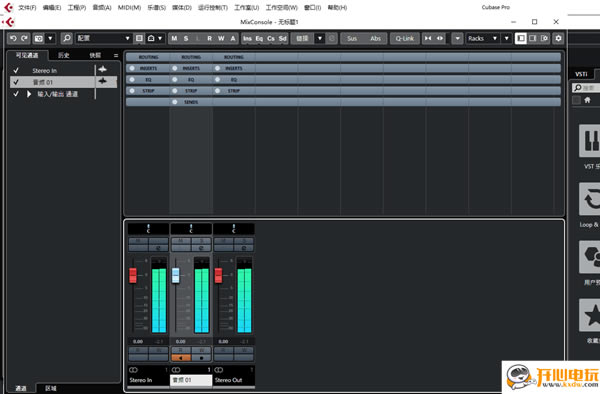Click the stereo link icon of Stereo In
The width and height of the screenshot is (600, 394).
coord(134,370)
